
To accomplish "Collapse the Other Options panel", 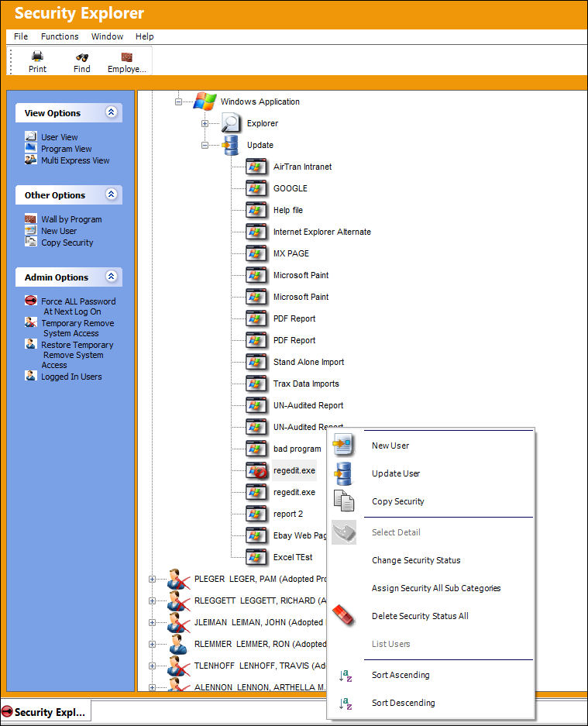I will 111,194.
